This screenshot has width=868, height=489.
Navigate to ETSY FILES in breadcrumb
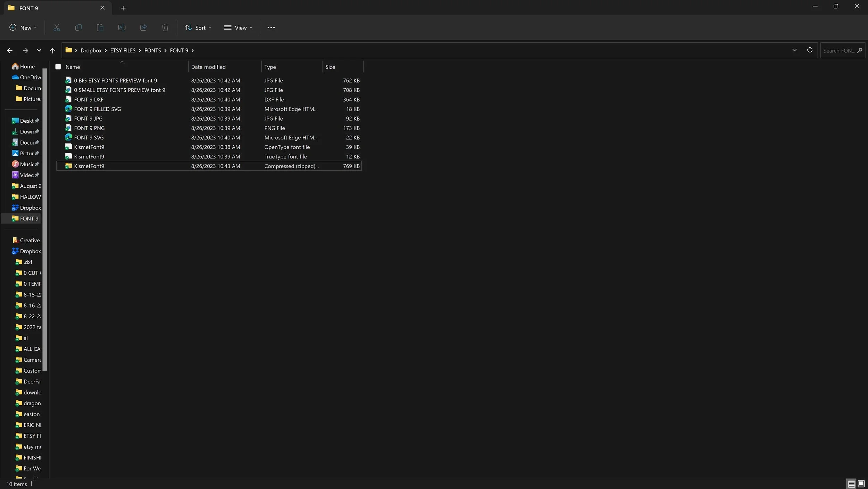tap(123, 50)
